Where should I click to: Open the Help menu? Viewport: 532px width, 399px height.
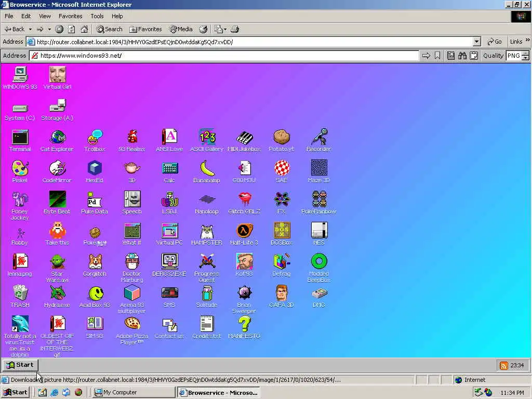point(117,16)
